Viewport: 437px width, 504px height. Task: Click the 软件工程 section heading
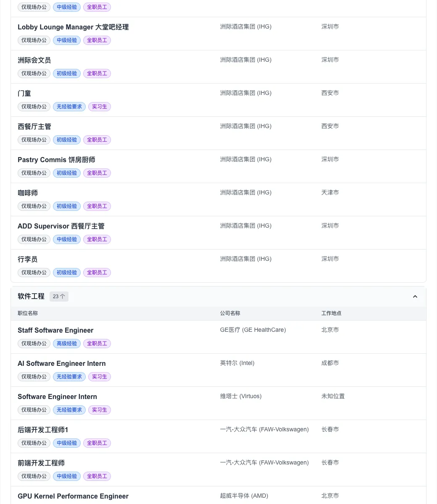[x=31, y=297]
